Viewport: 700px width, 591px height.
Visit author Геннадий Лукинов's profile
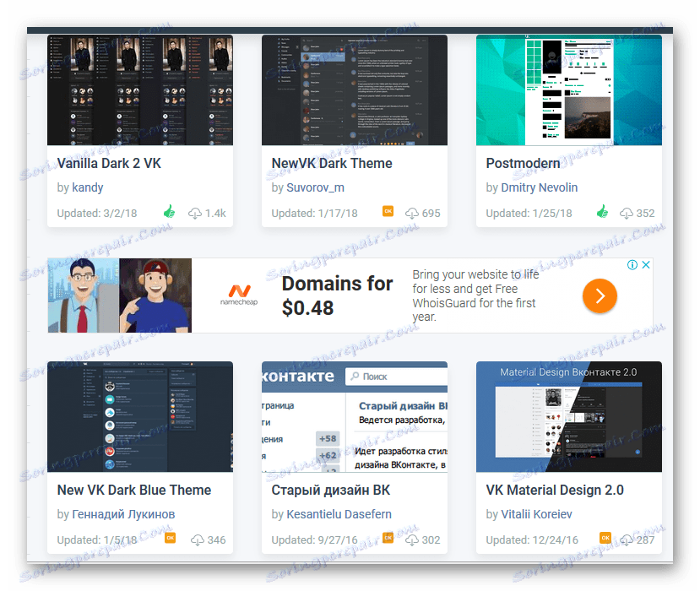click(123, 514)
